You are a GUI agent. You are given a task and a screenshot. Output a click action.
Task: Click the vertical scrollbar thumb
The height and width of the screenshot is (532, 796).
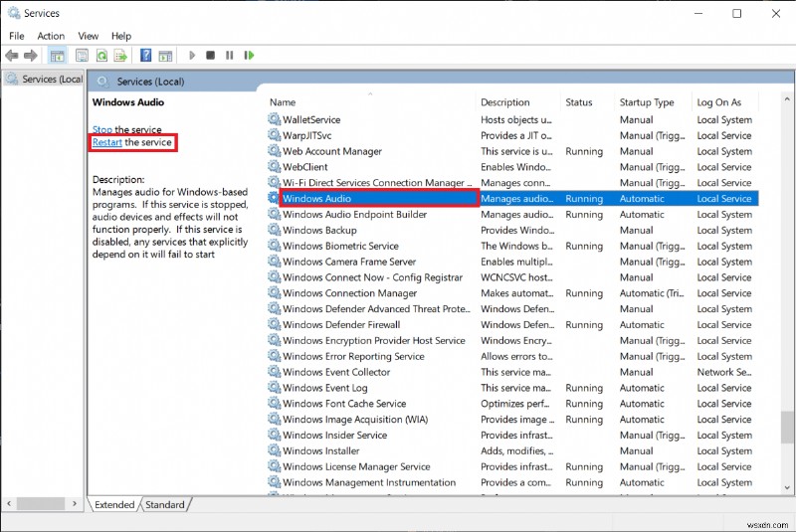787,427
